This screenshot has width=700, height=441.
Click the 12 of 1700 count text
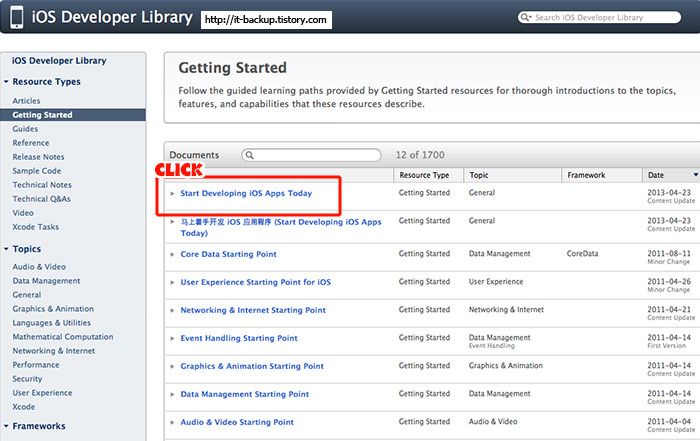[x=420, y=155]
